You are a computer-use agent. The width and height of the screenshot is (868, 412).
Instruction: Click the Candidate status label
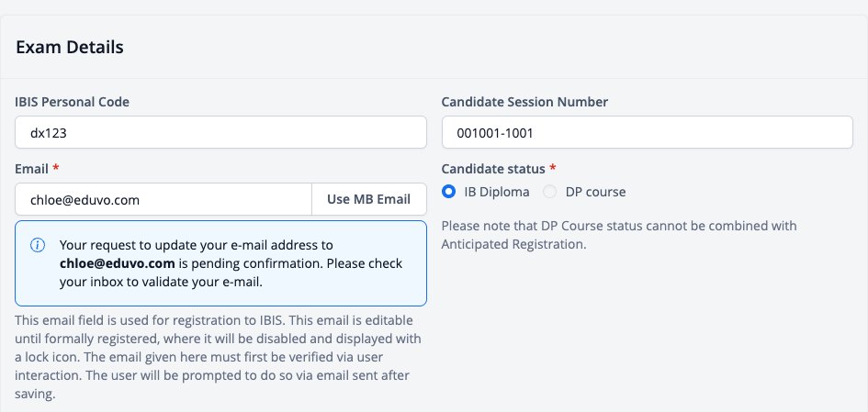493,169
